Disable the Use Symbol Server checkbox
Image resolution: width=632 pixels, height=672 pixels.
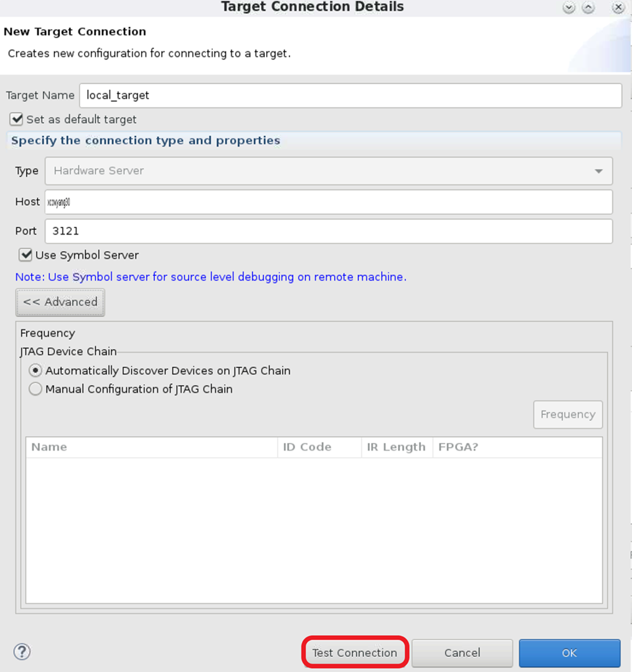click(x=26, y=255)
